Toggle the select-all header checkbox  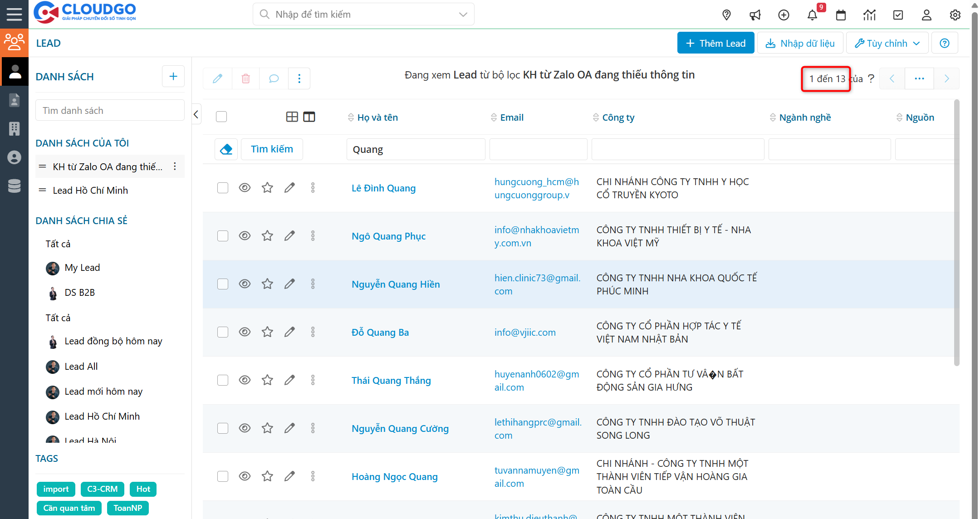(221, 117)
